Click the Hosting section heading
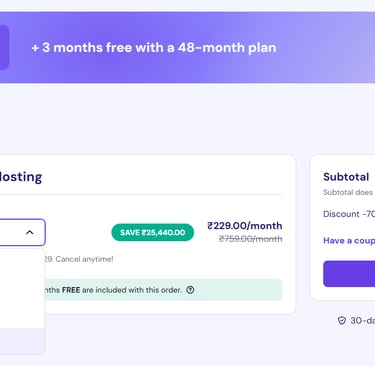Viewport: 375px width, 366px height. coord(21,177)
